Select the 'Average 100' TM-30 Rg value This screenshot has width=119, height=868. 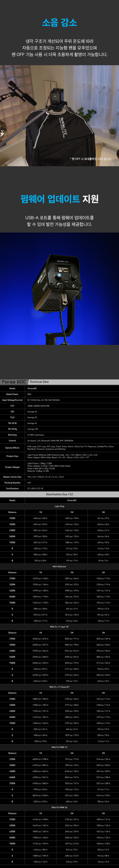(x=33, y=429)
